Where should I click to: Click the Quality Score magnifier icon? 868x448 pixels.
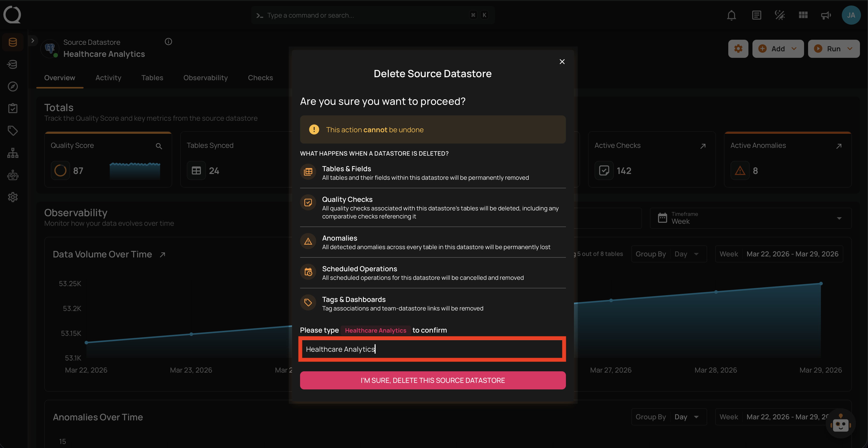click(159, 146)
